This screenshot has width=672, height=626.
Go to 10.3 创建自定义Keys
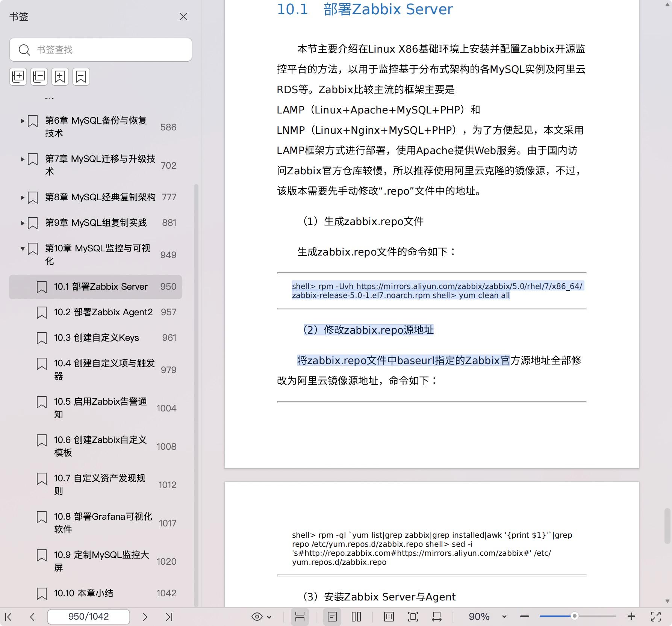click(96, 338)
